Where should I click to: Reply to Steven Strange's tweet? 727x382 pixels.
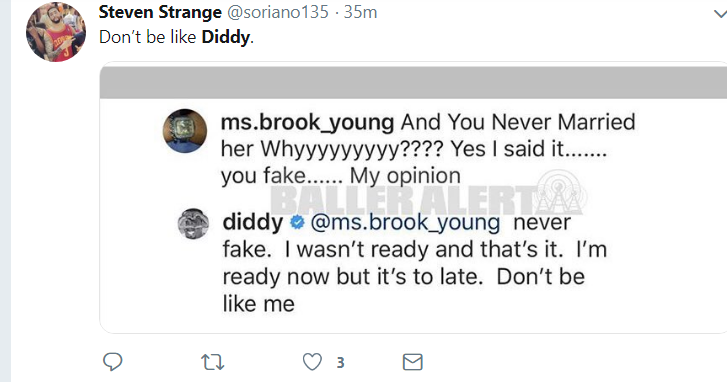pos(112,362)
